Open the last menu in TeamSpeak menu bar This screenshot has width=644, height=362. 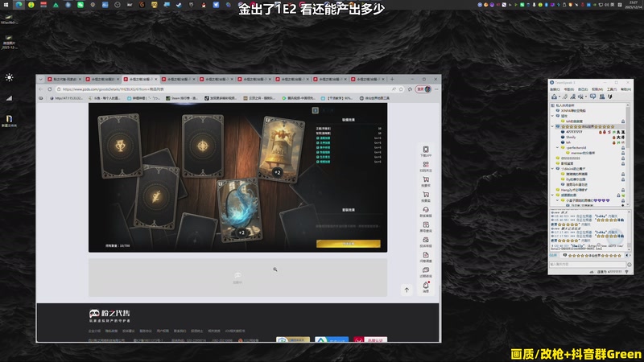(625, 89)
